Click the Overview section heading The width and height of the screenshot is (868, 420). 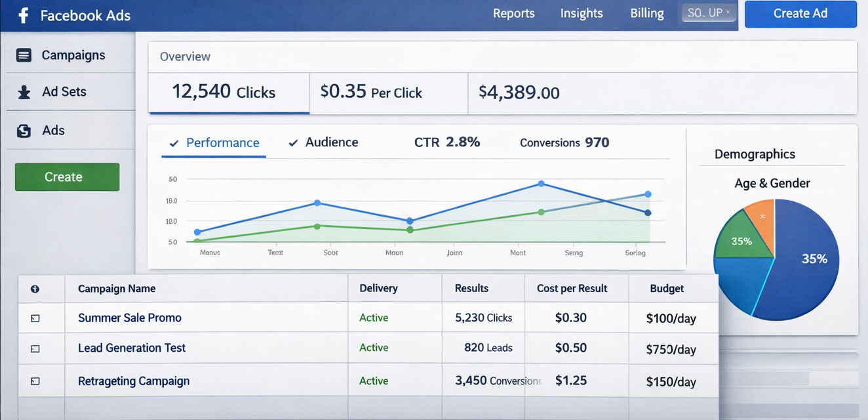tap(186, 56)
